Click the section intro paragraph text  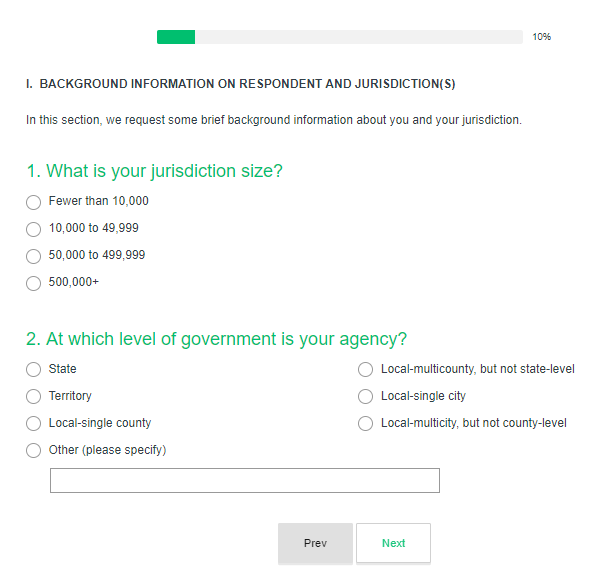273,120
